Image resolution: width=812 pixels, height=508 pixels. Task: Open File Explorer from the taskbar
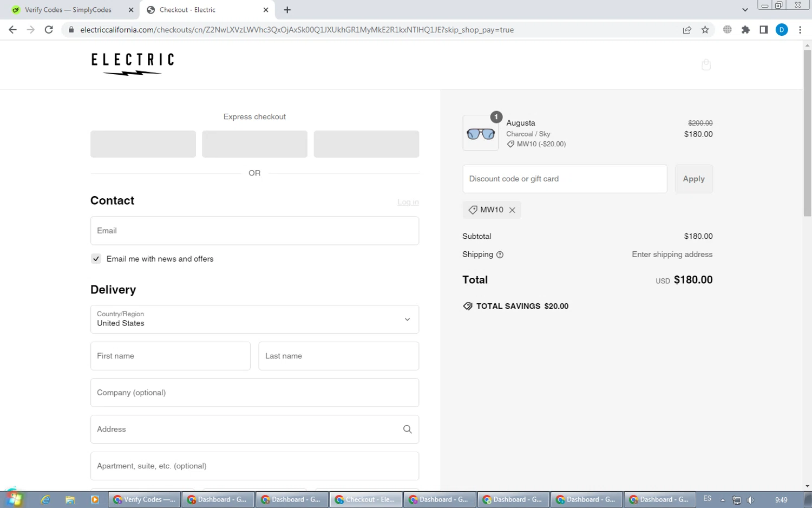pos(70,500)
